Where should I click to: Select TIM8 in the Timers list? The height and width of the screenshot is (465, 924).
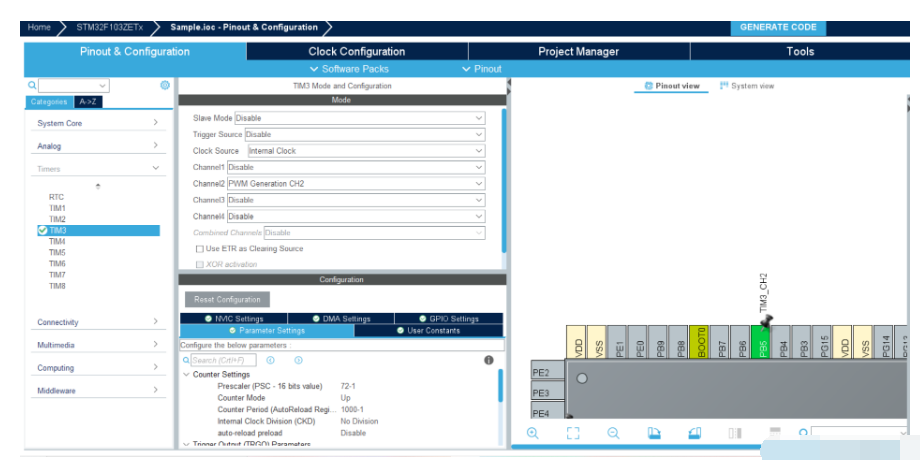(x=57, y=286)
